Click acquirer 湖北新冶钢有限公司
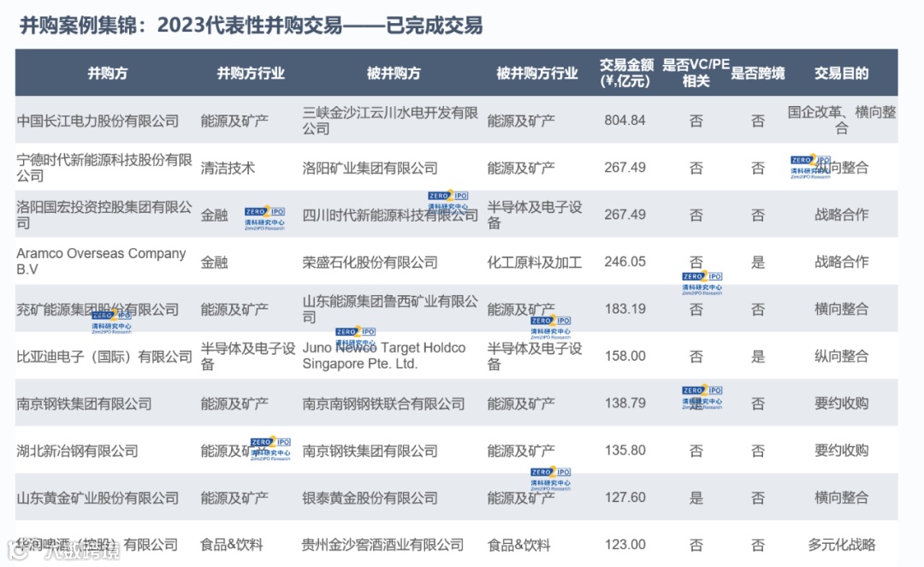The width and height of the screenshot is (924, 567). (x=77, y=451)
